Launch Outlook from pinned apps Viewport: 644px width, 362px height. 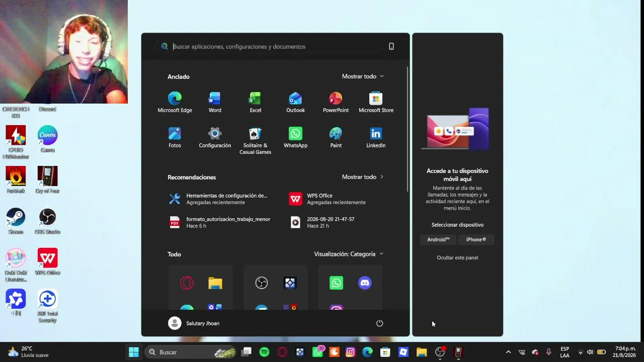(x=295, y=102)
